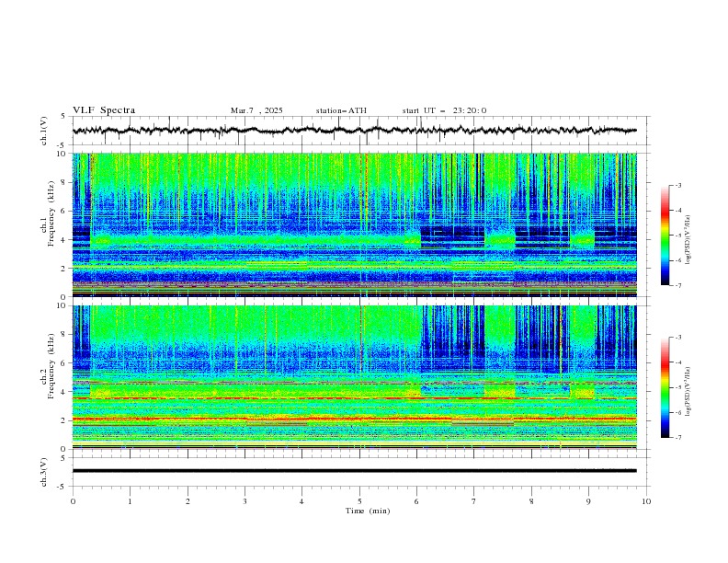The width and height of the screenshot is (728, 563).
Task: Select the date 'Mar.7 , 2025' label
Action: pyautogui.click(x=256, y=110)
